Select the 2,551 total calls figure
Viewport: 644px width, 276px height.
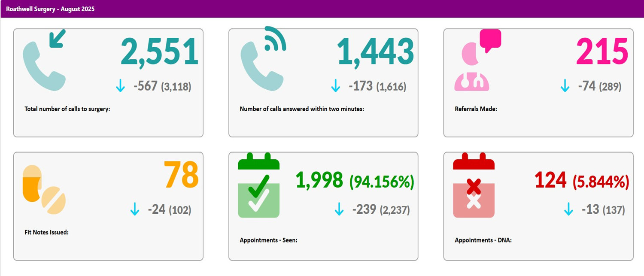pyautogui.click(x=159, y=52)
